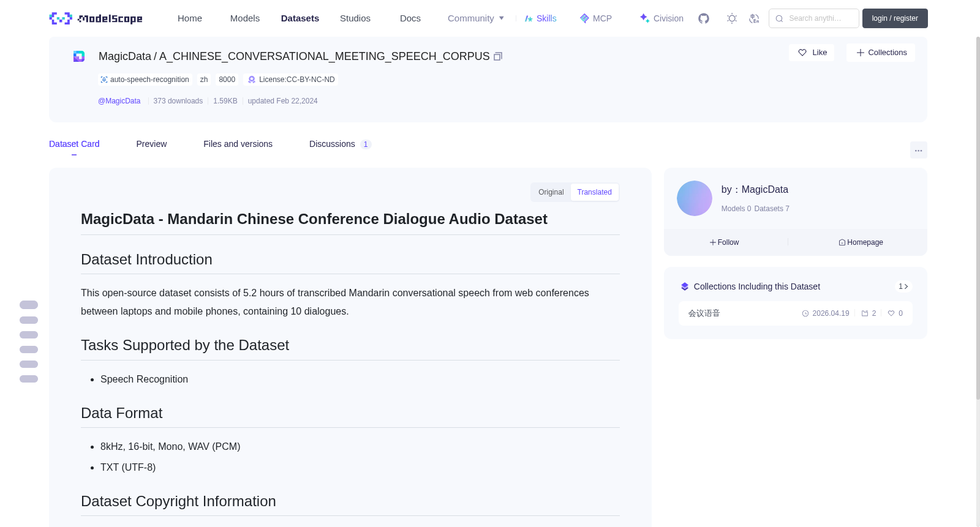This screenshot has width=980, height=527.
Task: Expand the collections count chevron
Action: pos(903,286)
